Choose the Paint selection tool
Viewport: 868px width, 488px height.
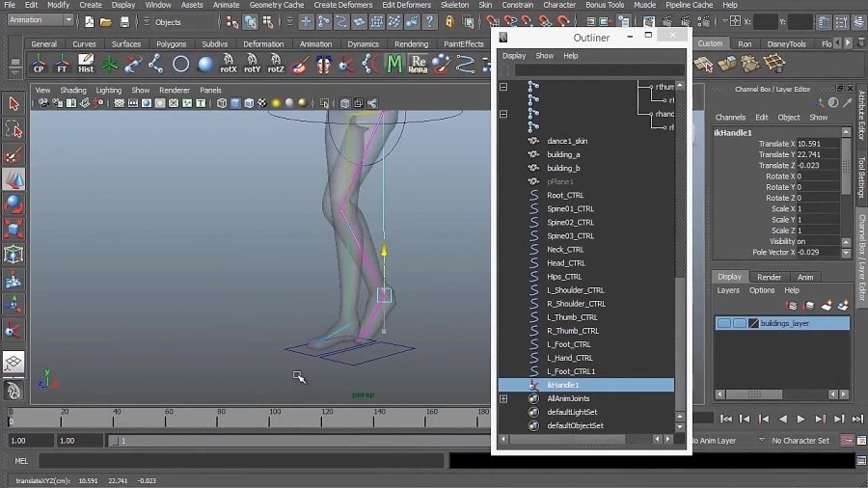tap(14, 154)
